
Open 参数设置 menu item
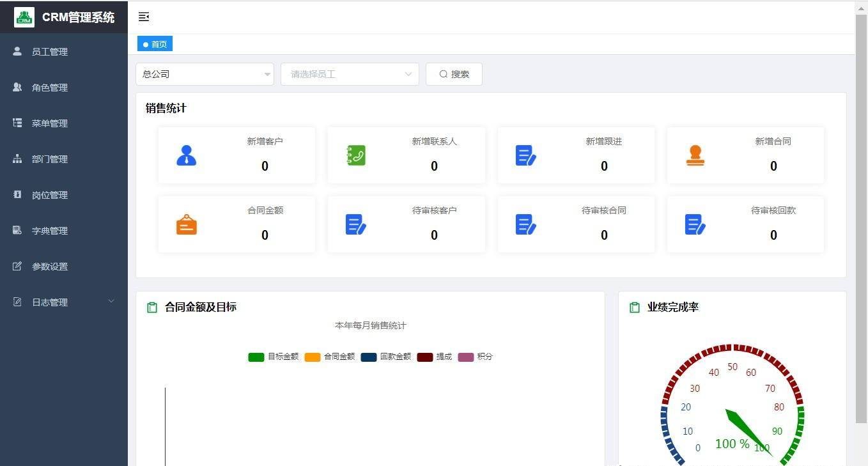pyautogui.click(x=64, y=267)
